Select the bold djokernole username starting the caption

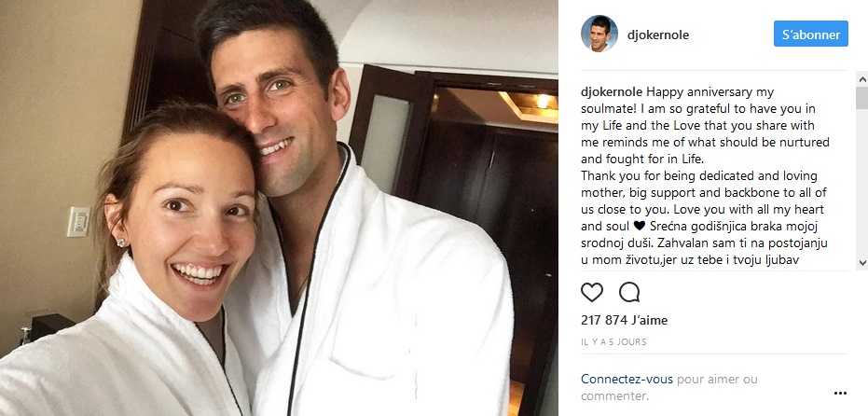[x=612, y=92]
